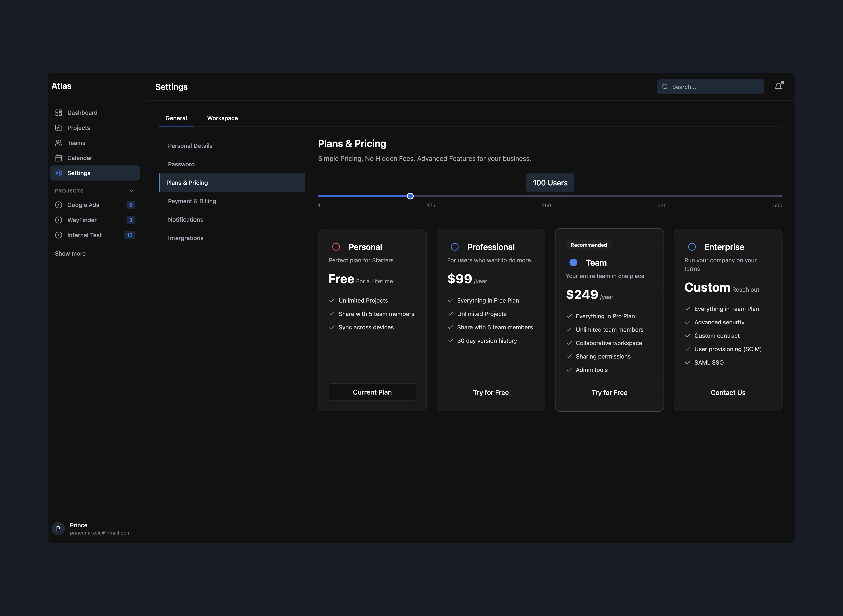Expand the list with Show more

click(x=70, y=254)
